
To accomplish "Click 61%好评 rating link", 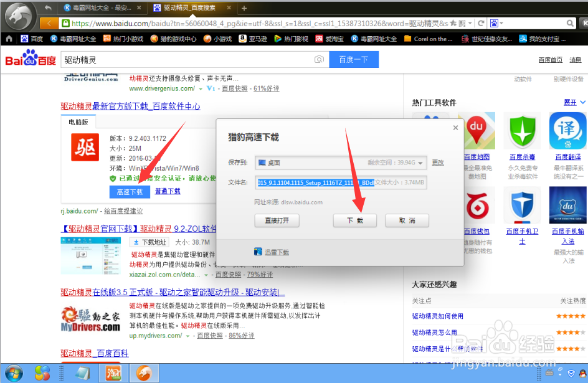I will point(266,88).
